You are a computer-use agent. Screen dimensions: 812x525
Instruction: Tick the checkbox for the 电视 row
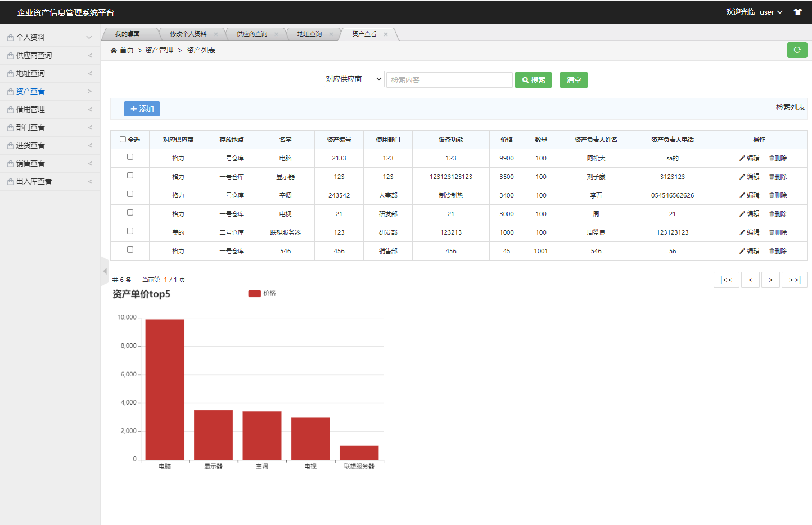[130, 213]
